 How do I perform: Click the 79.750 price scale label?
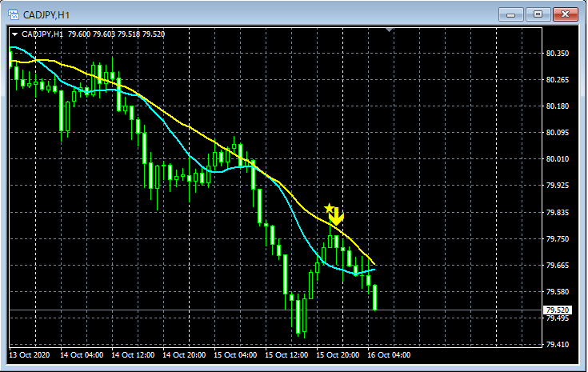tap(558, 239)
